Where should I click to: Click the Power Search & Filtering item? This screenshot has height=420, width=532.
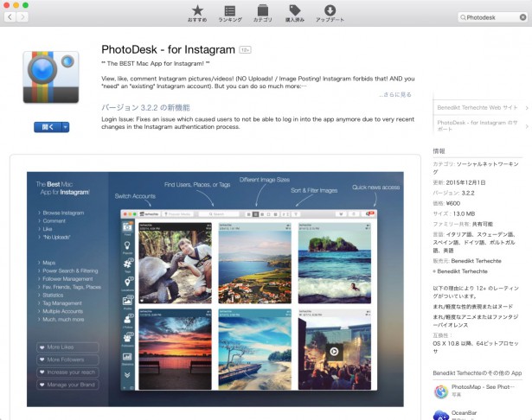[x=70, y=270]
